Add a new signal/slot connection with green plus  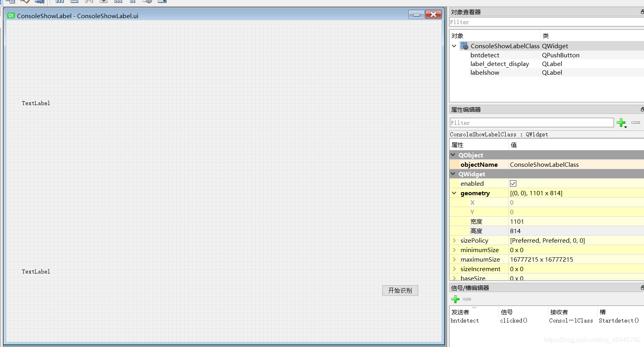coord(455,299)
